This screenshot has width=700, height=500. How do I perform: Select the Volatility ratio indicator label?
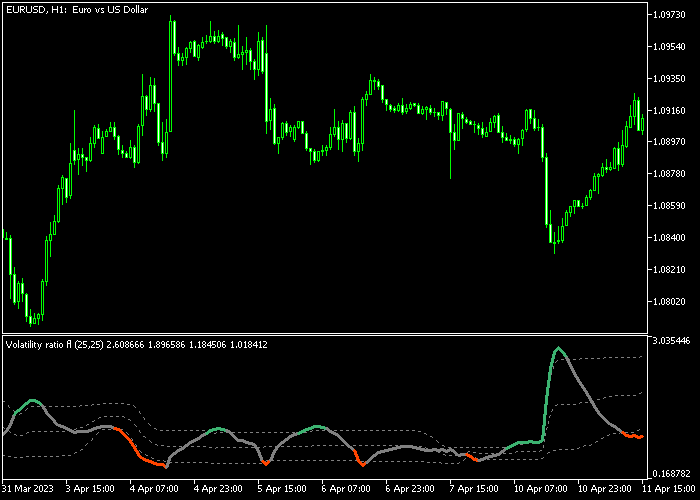137,345
